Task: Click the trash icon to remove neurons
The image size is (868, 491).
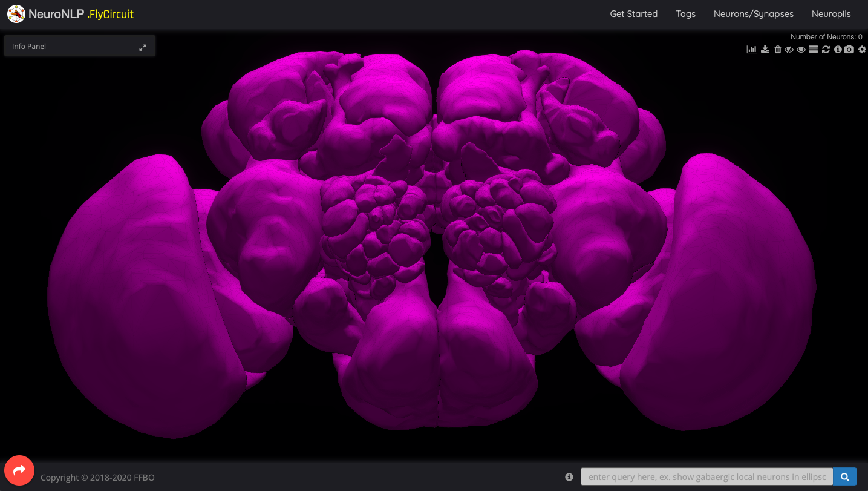Action: click(778, 50)
